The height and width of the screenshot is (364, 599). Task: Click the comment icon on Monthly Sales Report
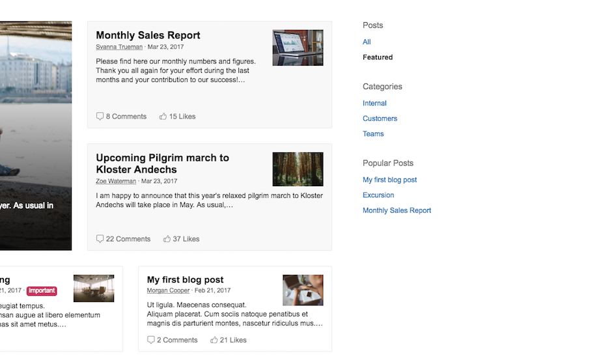[100, 117]
